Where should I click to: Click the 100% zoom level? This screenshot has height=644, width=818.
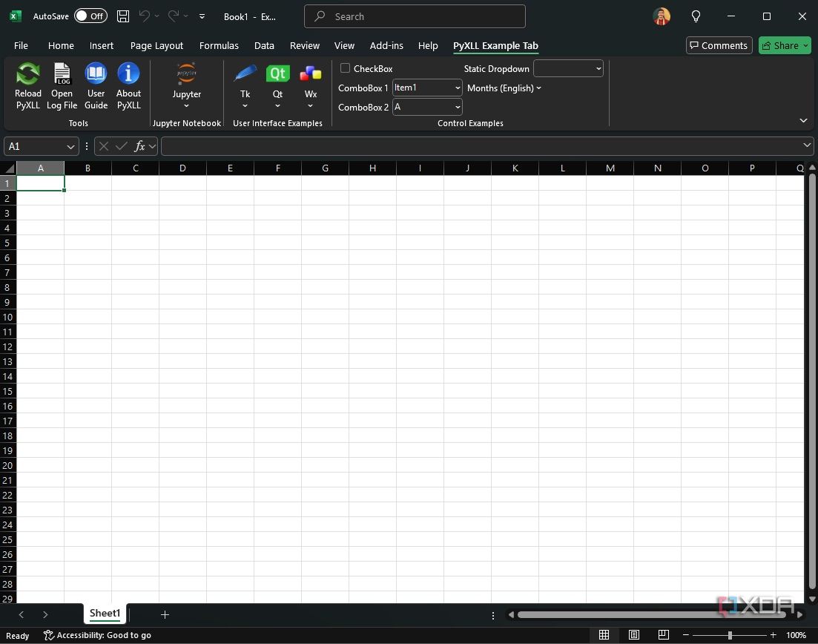click(x=796, y=635)
